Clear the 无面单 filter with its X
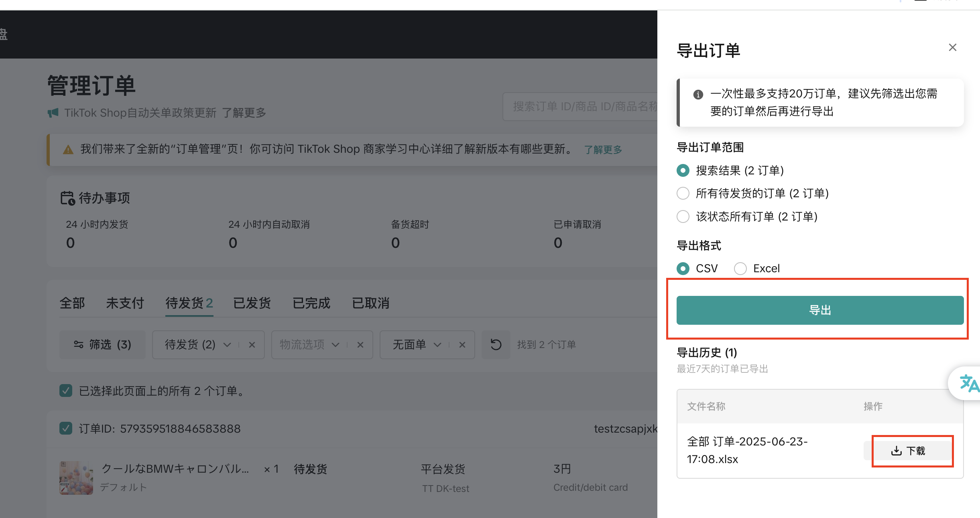 point(462,345)
